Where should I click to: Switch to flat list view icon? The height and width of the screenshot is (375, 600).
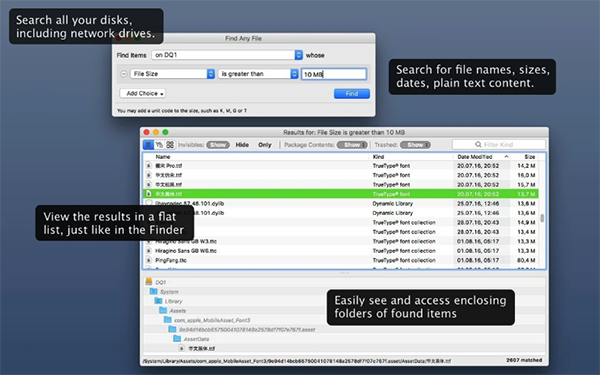click(x=148, y=145)
